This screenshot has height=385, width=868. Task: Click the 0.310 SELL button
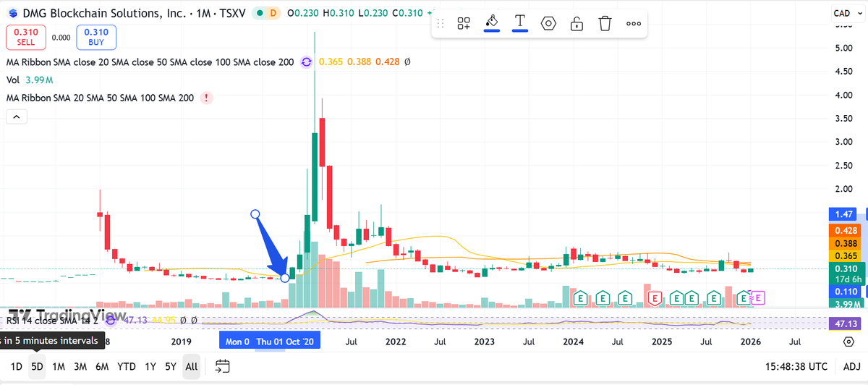pyautogui.click(x=26, y=37)
